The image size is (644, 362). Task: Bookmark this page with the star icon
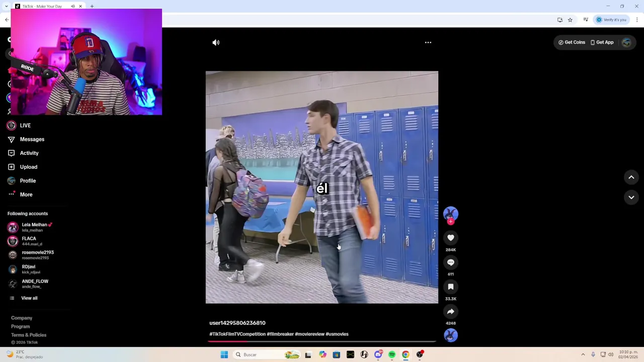[570, 20]
